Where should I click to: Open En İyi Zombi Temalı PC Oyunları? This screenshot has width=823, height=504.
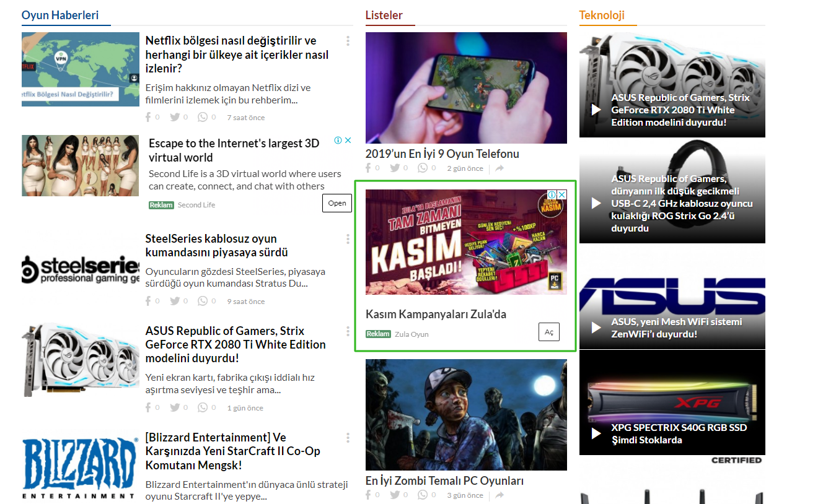point(445,480)
